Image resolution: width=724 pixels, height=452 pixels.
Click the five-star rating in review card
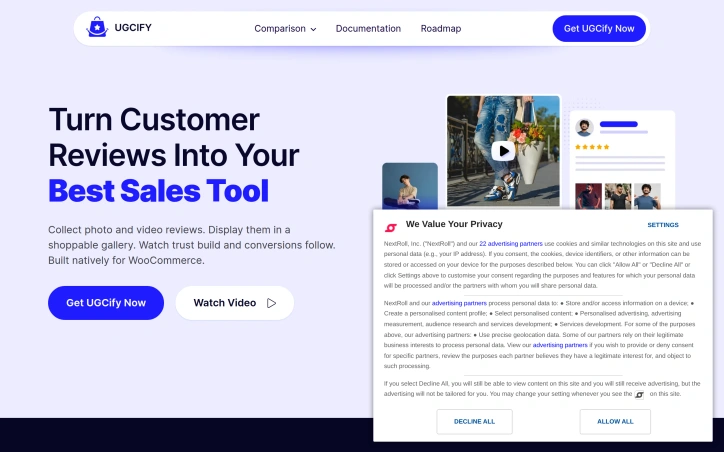pyautogui.click(x=592, y=147)
